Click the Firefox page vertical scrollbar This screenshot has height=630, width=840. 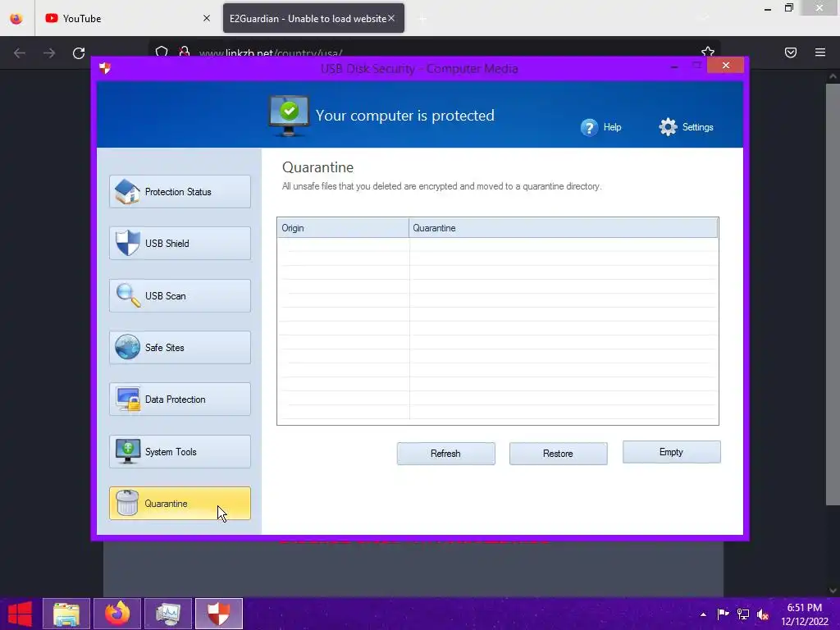(x=833, y=294)
